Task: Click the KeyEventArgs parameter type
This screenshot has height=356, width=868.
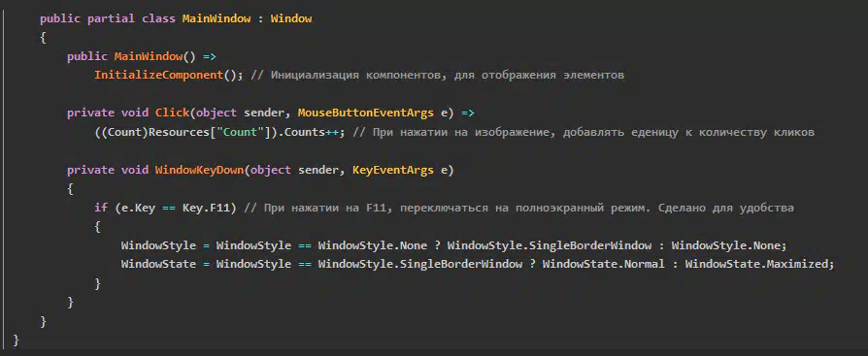Action: coord(392,170)
